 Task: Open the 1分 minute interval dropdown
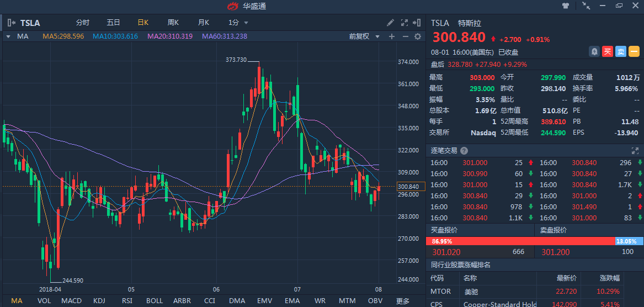coord(238,23)
